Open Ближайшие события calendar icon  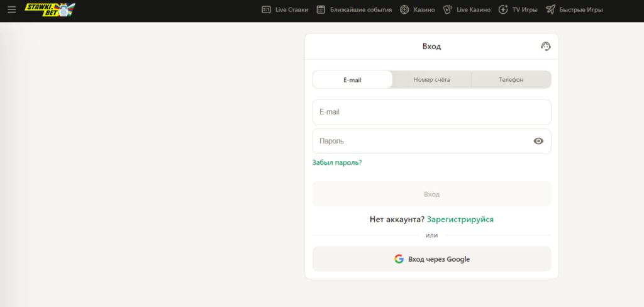pyautogui.click(x=321, y=9)
